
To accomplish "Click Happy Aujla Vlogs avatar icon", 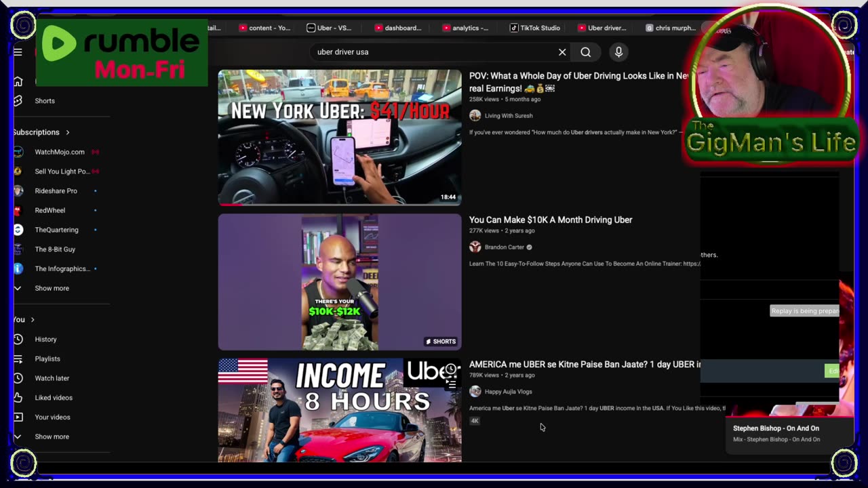I will coord(475,392).
